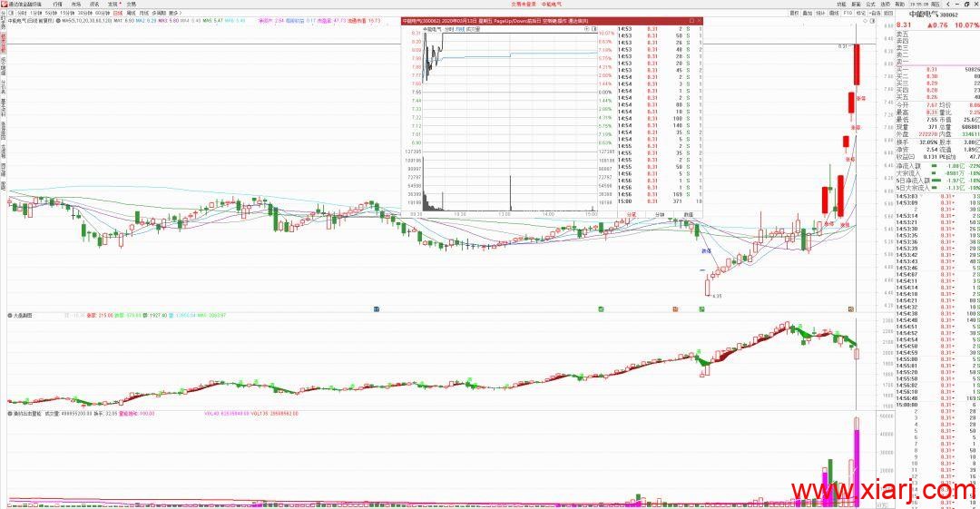Viewport: 980px width, 509px height.
Task: Open 分价表 in left sidebar
Action: [x=3, y=86]
